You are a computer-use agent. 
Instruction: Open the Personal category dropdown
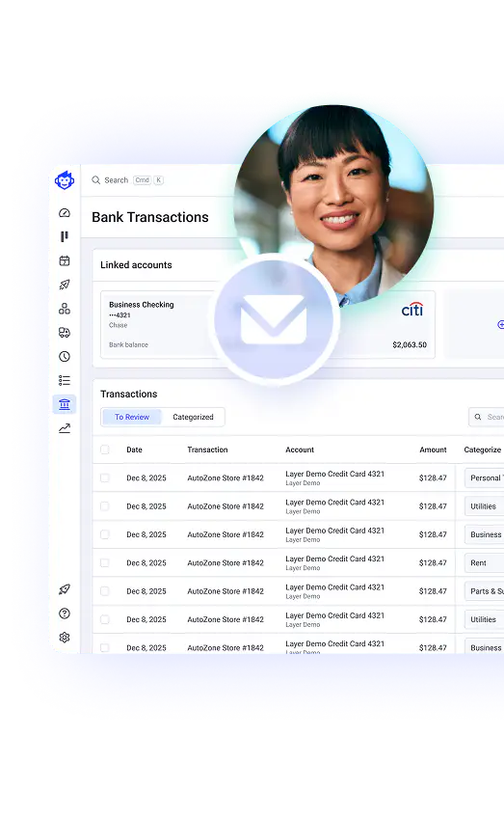click(484, 477)
